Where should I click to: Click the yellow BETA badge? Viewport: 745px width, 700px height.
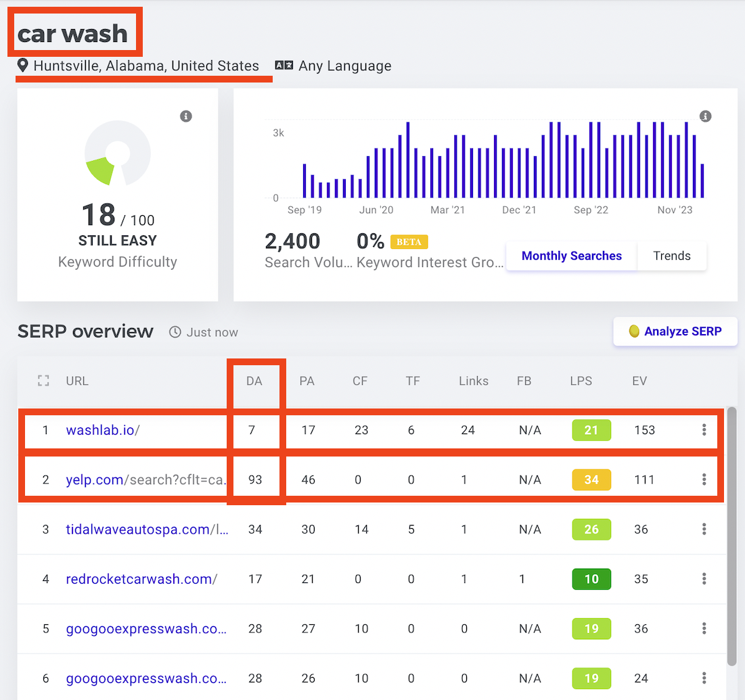click(409, 241)
